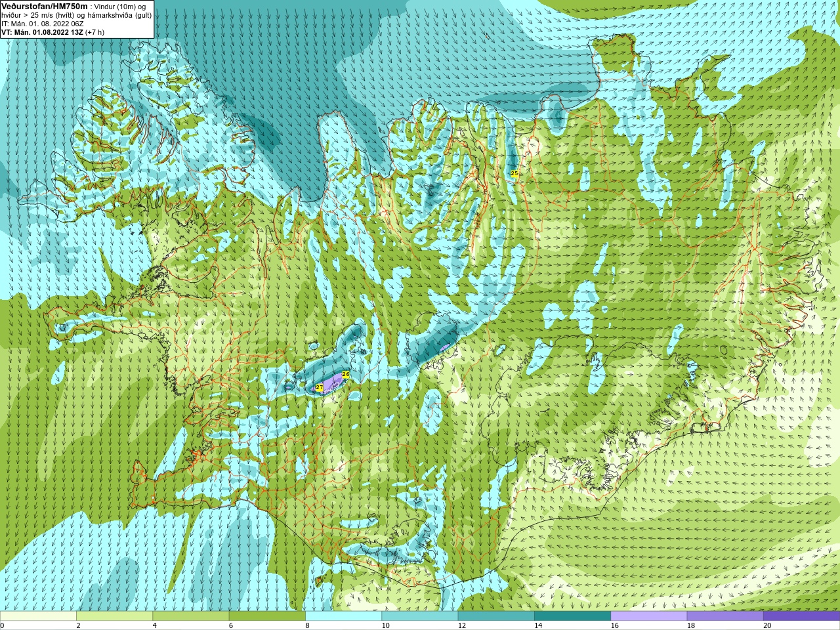This screenshot has width=840, height=630.
Task: Click the 'VT: Mán. 01.08.2022 13Z' valid time line
Action: tap(42, 32)
